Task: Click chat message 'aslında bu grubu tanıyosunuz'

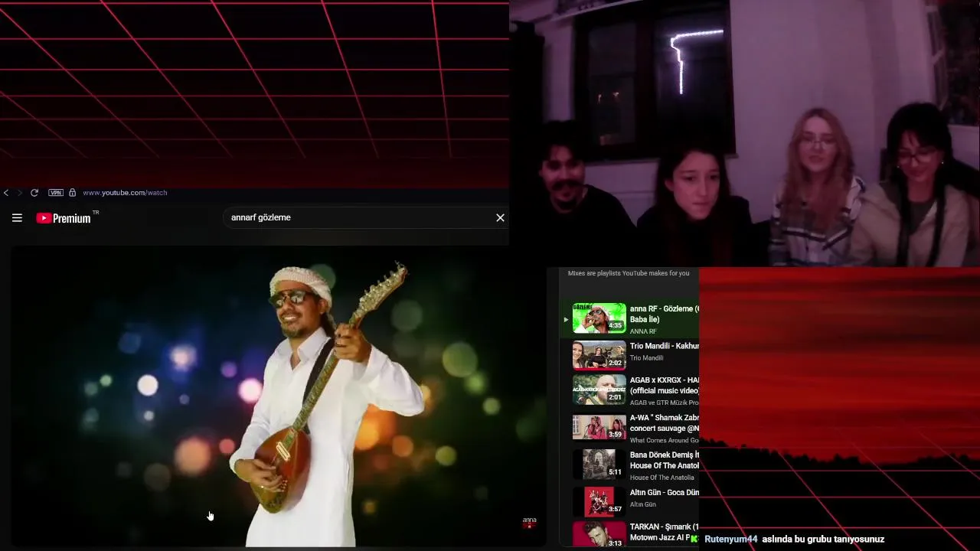Action: pyautogui.click(x=823, y=540)
